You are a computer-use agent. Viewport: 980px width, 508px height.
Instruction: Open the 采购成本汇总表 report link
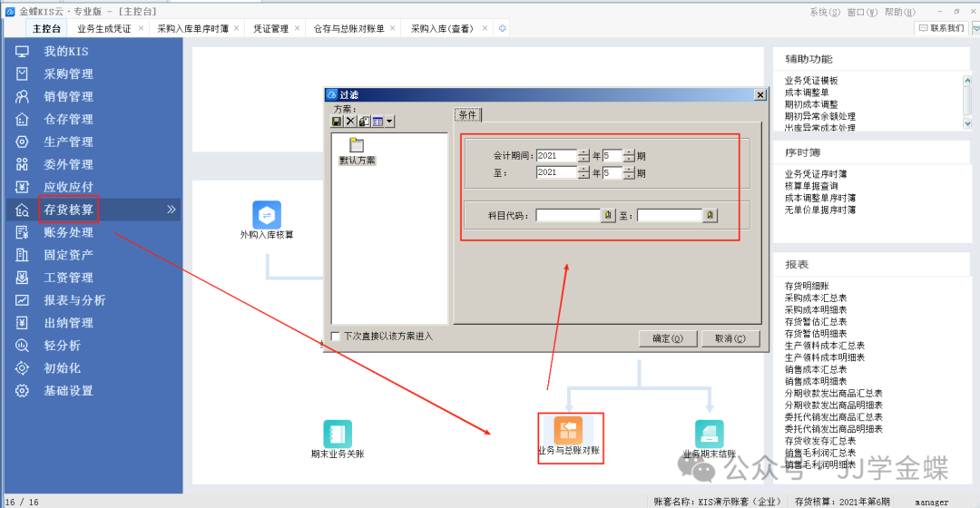coord(816,298)
